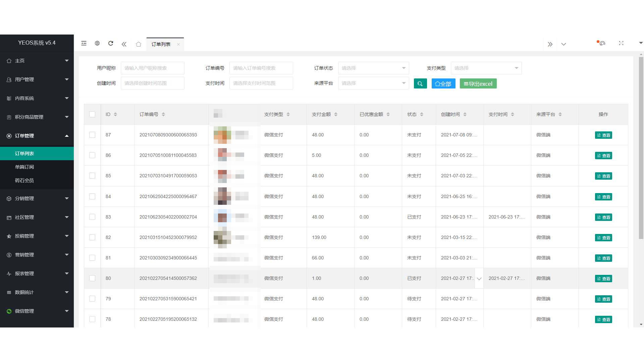Click the sidebar collapse menu icon
The height and width of the screenshot is (362, 644).
click(x=84, y=43)
